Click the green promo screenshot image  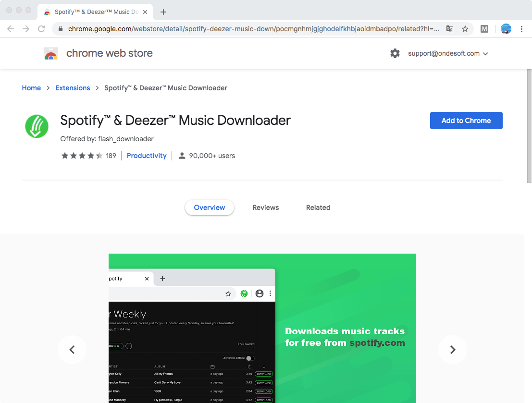coord(262,329)
